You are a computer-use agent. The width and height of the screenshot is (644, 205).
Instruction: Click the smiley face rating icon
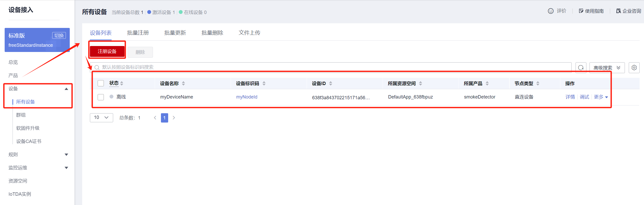(x=550, y=11)
